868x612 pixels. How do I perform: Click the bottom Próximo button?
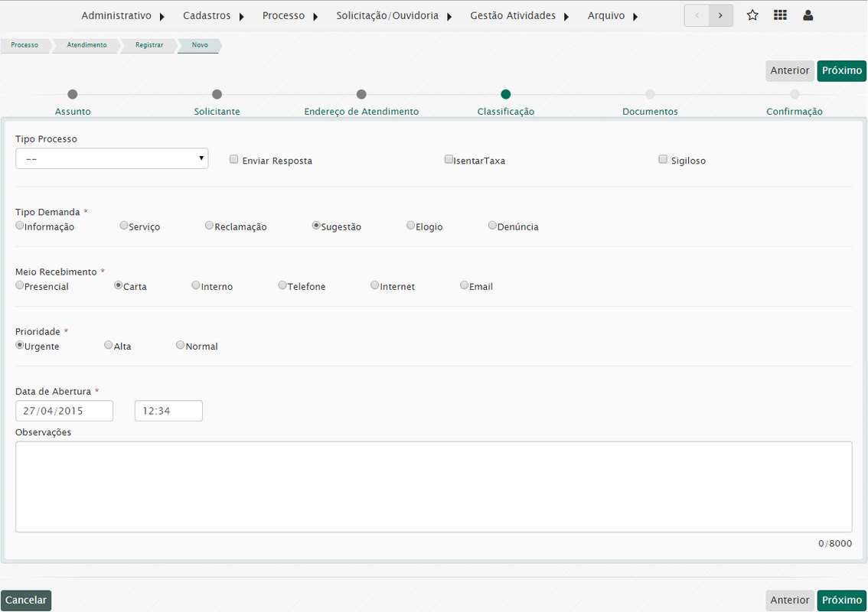click(x=841, y=601)
